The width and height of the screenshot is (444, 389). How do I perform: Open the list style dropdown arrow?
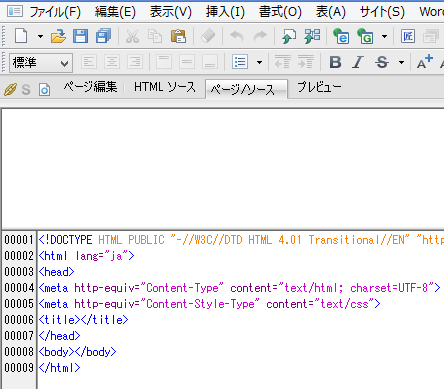pos(259,62)
